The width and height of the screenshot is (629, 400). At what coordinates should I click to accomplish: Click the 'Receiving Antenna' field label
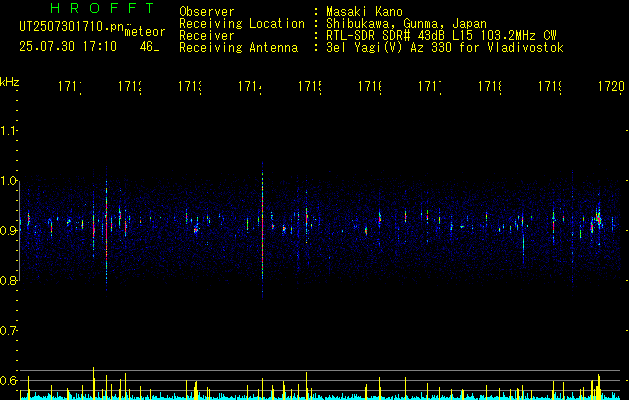tap(238, 48)
